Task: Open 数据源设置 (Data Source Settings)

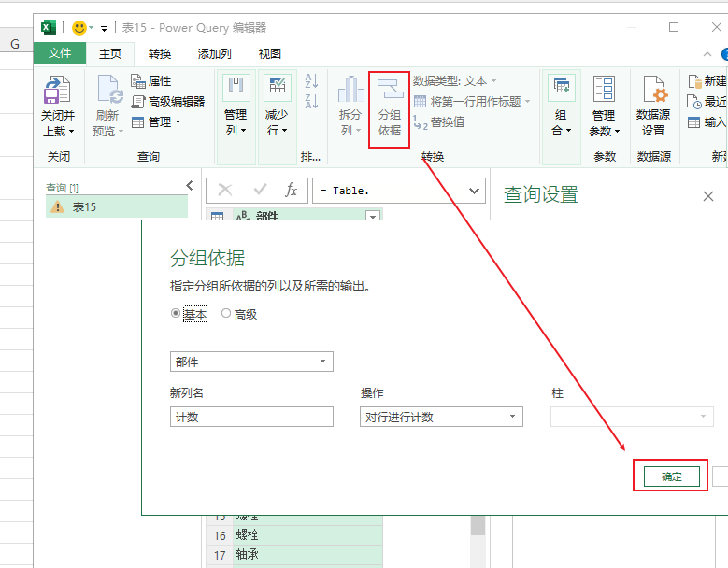Action: pos(653,106)
